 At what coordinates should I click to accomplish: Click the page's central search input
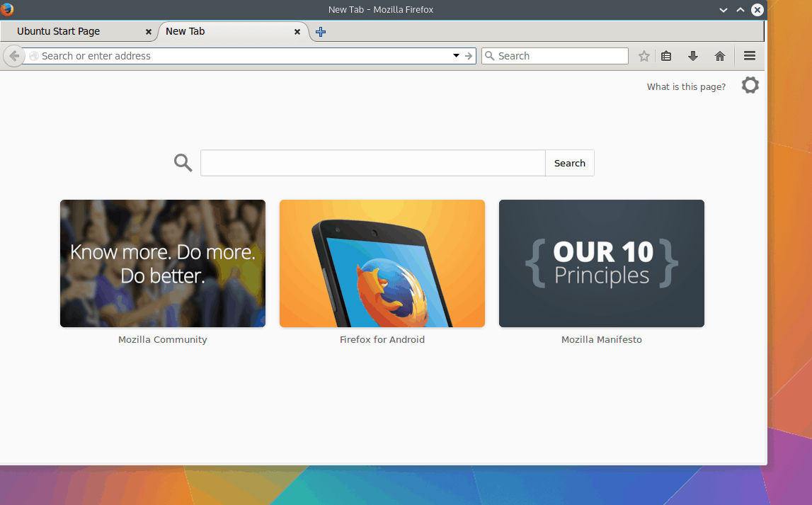[373, 163]
